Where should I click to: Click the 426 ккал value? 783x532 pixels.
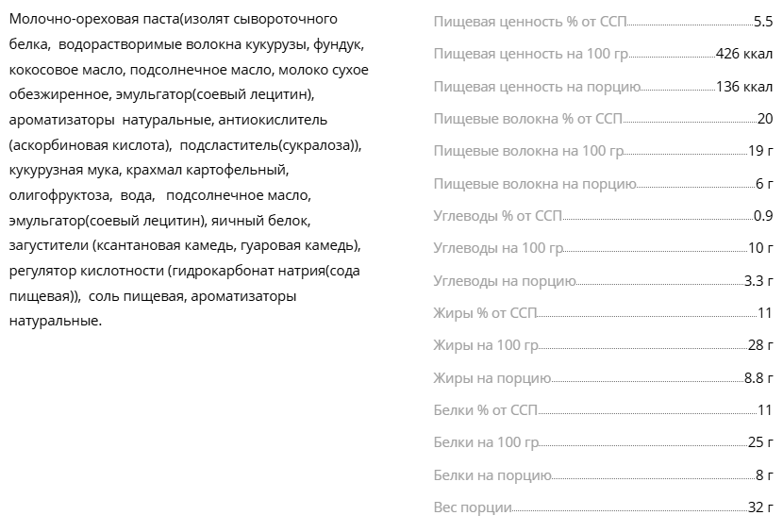pyautogui.click(x=744, y=54)
